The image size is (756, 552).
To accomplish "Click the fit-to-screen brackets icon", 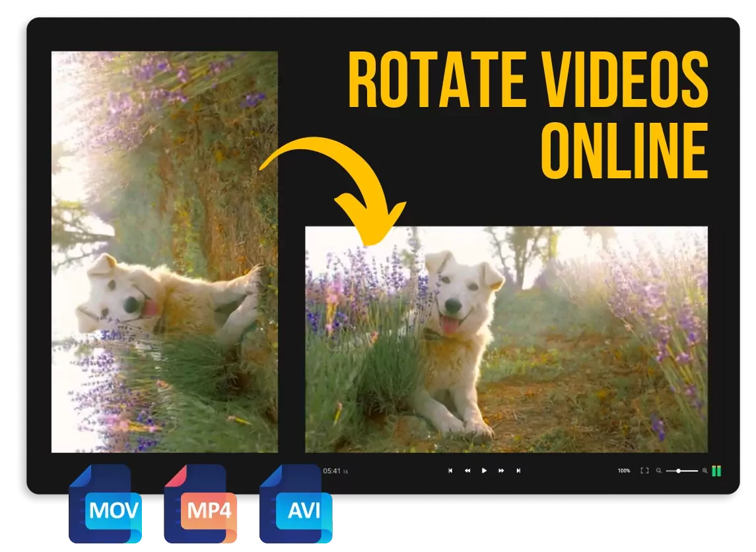I will 644,471.
